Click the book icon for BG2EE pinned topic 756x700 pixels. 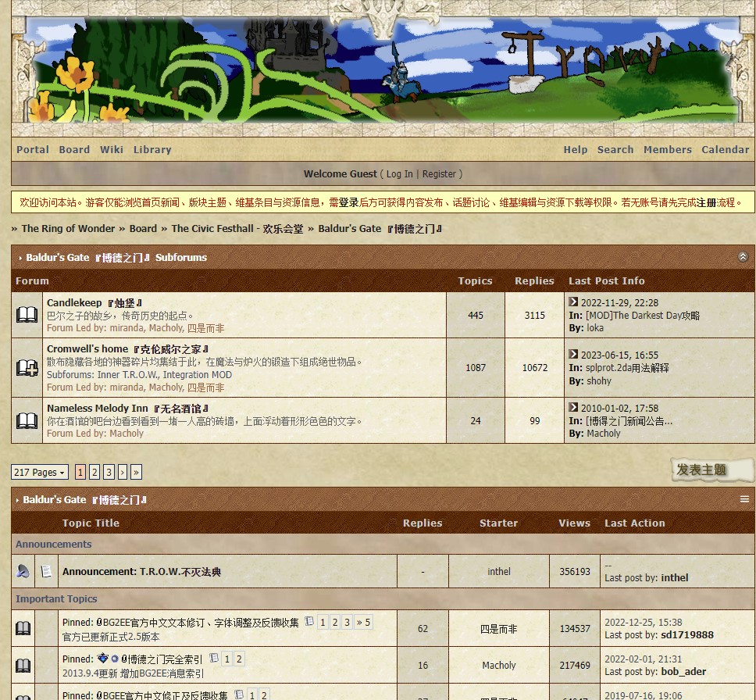tap(23, 628)
